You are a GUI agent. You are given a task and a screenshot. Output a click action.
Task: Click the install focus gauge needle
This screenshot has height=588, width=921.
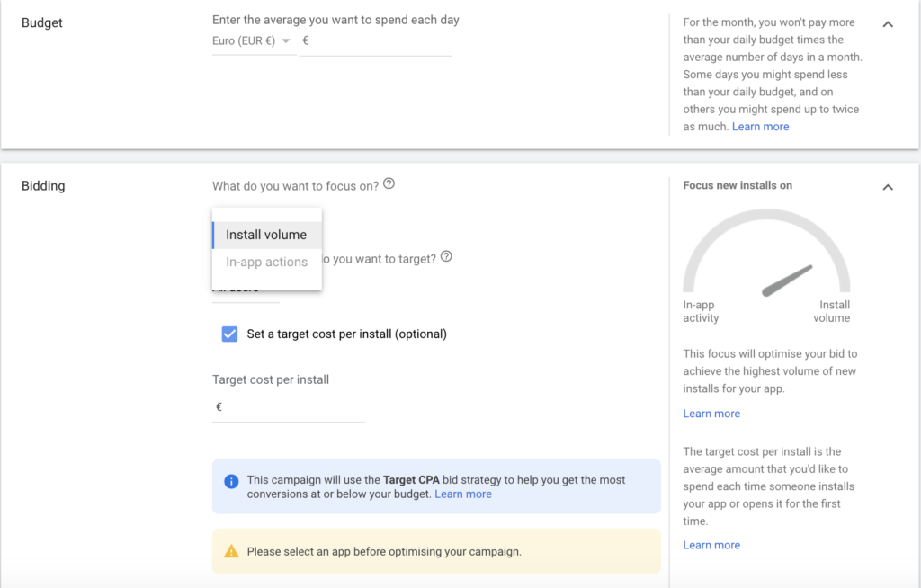pos(787,281)
